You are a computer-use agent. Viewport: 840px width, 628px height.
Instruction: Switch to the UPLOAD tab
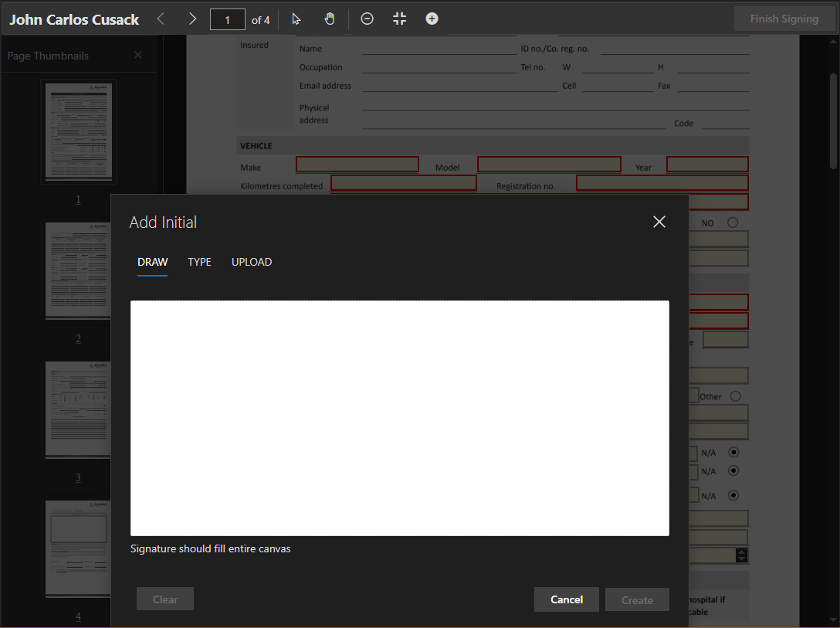252,262
